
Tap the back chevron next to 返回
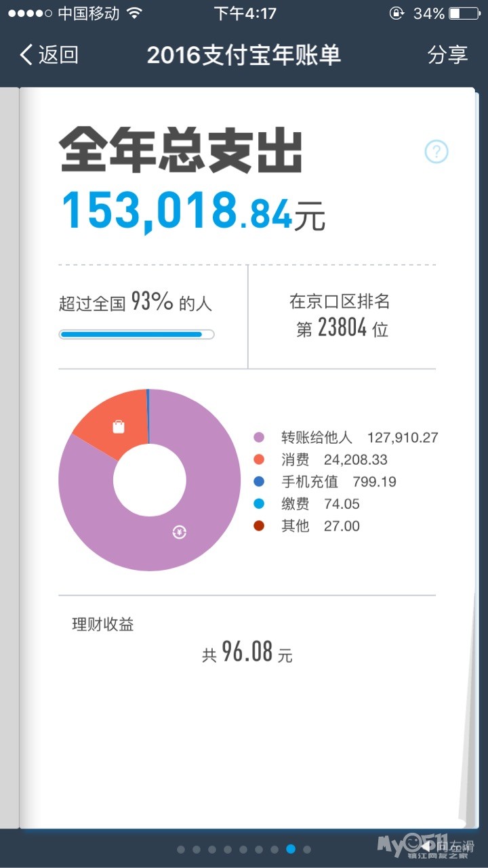tap(26, 55)
